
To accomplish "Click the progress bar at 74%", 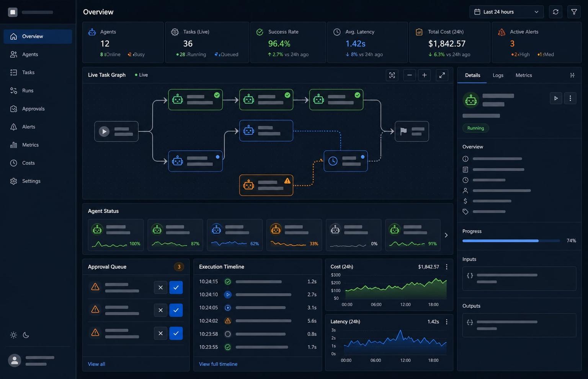I will click(511, 241).
